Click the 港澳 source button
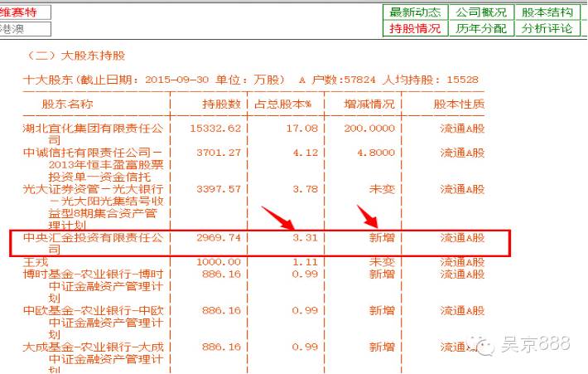This screenshot has width=588, height=374. (25, 29)
